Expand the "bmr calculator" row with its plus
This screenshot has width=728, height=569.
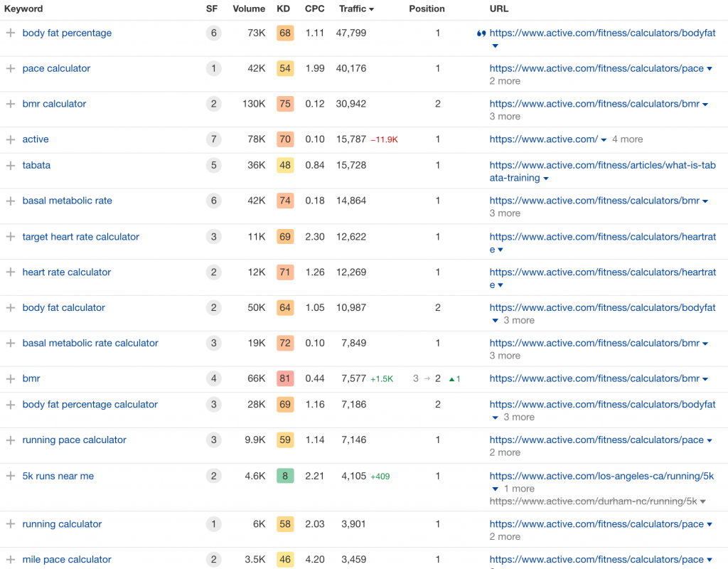10,104
